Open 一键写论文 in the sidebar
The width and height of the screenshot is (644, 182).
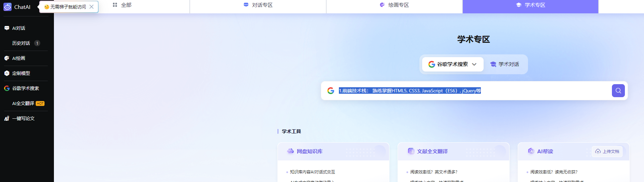click(x=23, y=118)
